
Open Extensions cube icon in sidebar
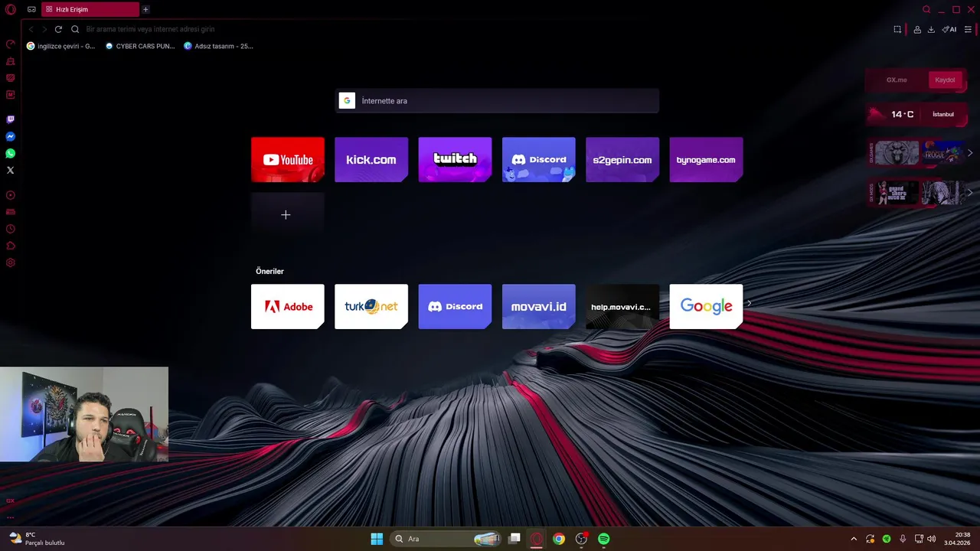[x=11, y=246]
